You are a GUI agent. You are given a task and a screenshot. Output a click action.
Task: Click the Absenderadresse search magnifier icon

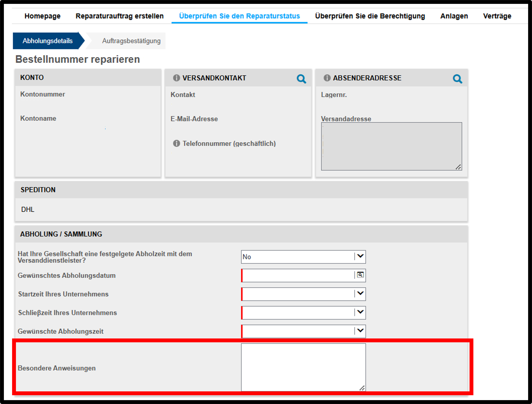[x=457, y=79]
